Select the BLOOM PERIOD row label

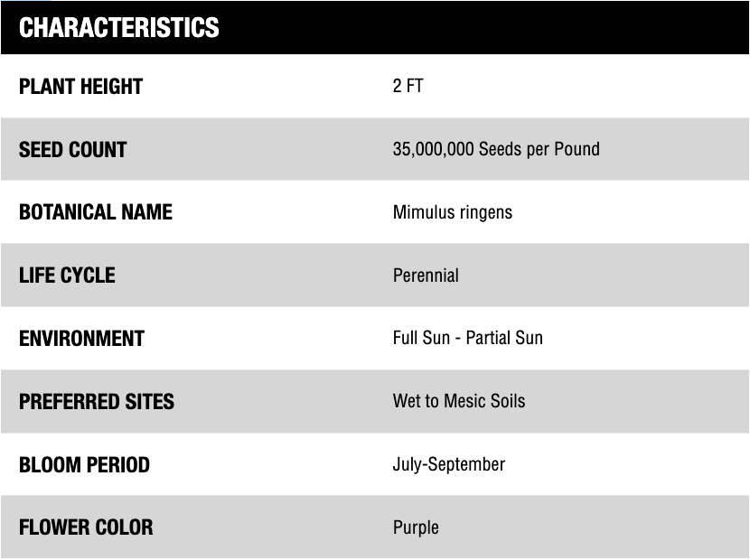click(84, 465)
